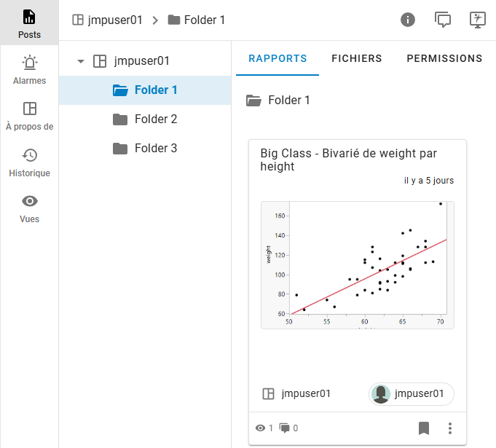Viewport: 496px width, 448px height.
Task: Collapse the jmpuser01 tree node
Action: click(x=81, y=61)
